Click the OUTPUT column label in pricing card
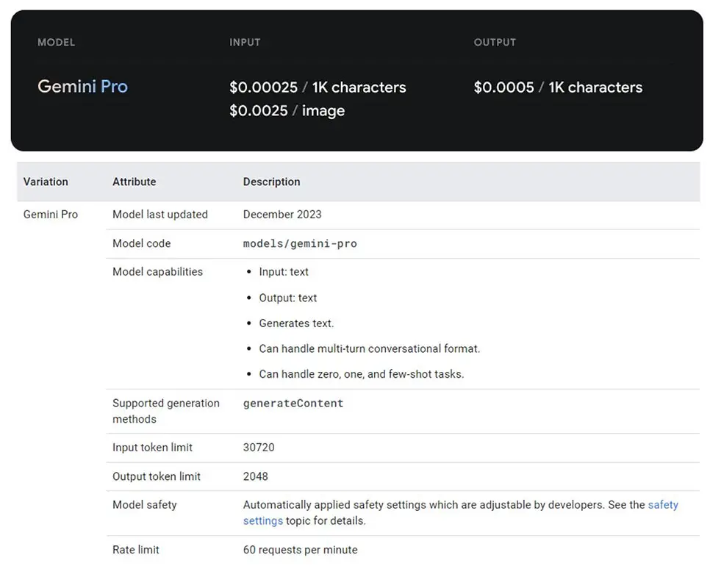 click(495, 42)
